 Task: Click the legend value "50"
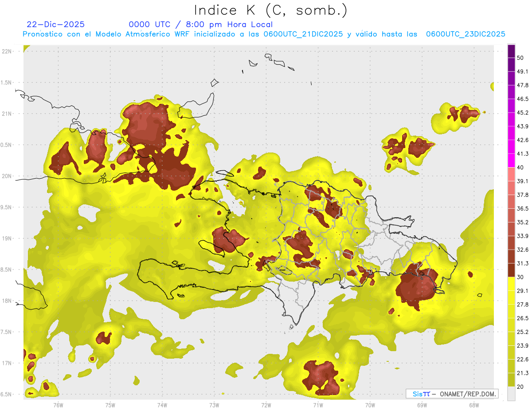coord(520,58)
